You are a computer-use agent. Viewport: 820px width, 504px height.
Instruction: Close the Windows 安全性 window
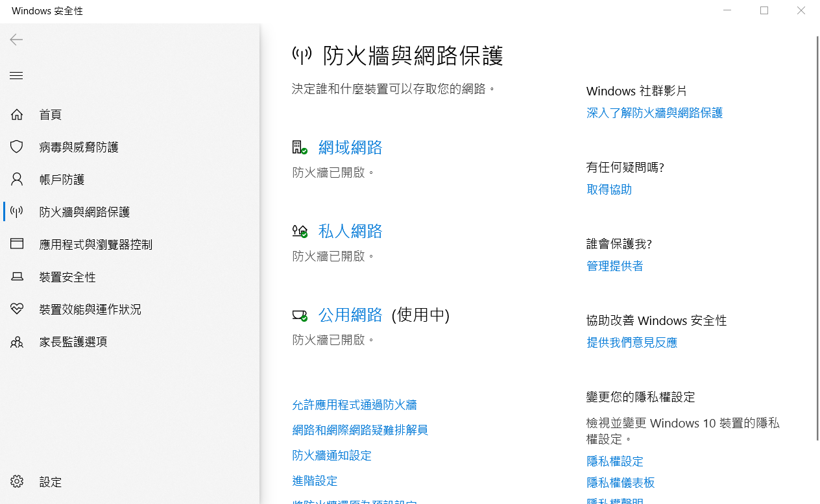pos(801,11)
